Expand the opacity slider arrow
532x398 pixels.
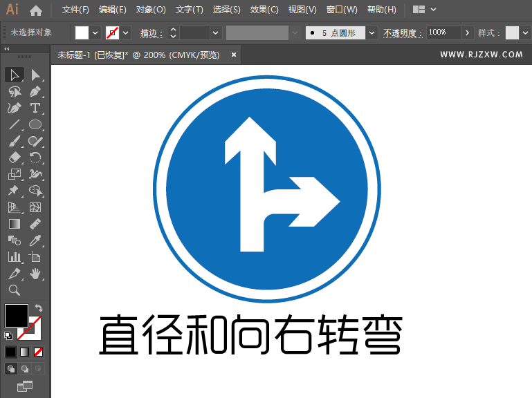[467, 33]
